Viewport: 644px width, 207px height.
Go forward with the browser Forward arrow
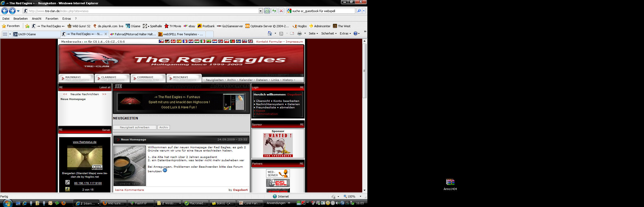12,11
